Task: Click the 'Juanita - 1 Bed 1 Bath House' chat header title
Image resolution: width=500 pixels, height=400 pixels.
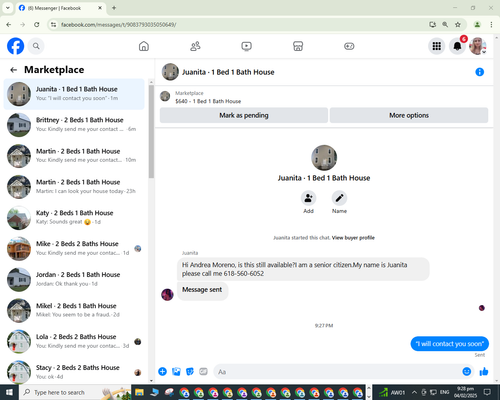Action: pyautogui.click(x=228, y=72)
